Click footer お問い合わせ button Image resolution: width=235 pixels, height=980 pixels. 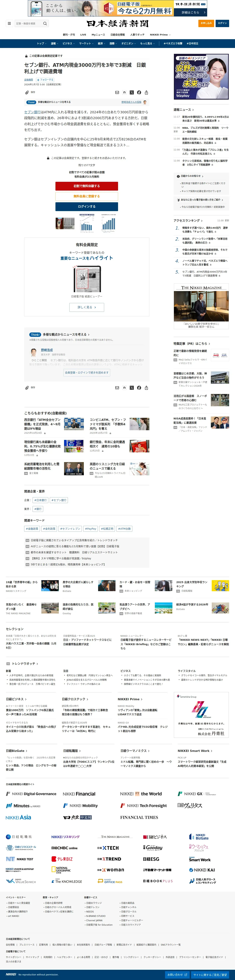pyautogui.click(x=177, y=975)
